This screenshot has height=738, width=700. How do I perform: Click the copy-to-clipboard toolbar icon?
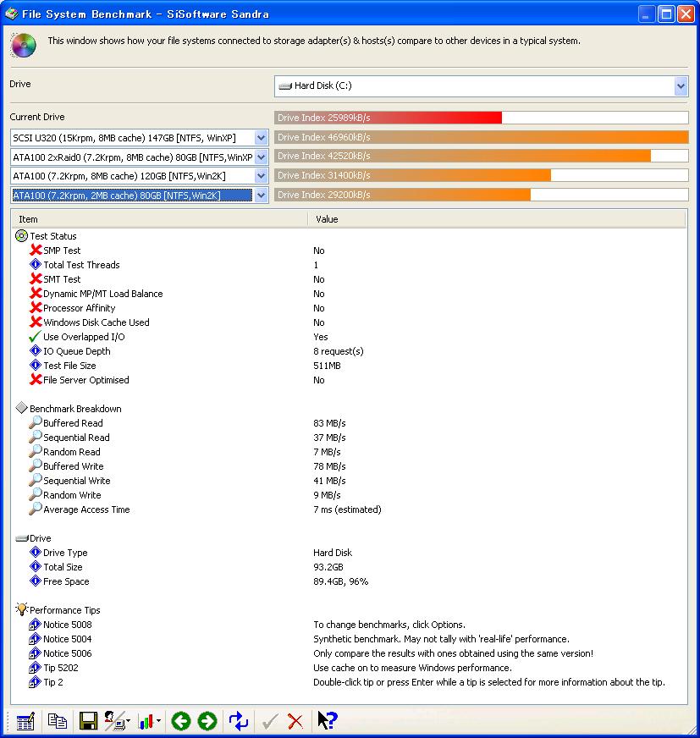[x=58, y=720]
